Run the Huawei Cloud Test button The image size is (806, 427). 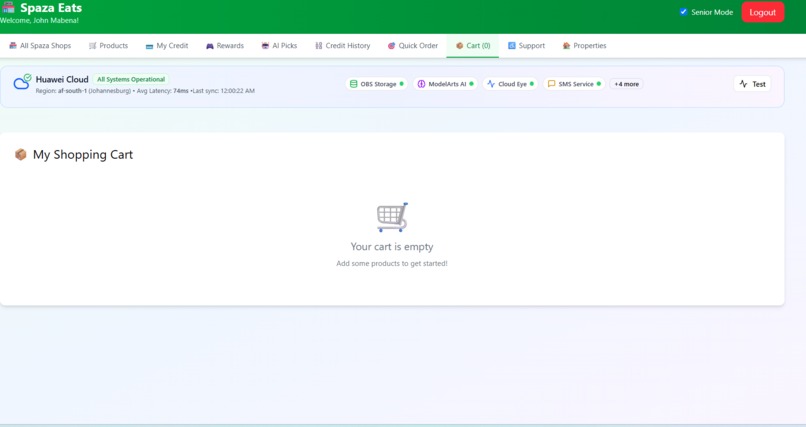[753, 84]
